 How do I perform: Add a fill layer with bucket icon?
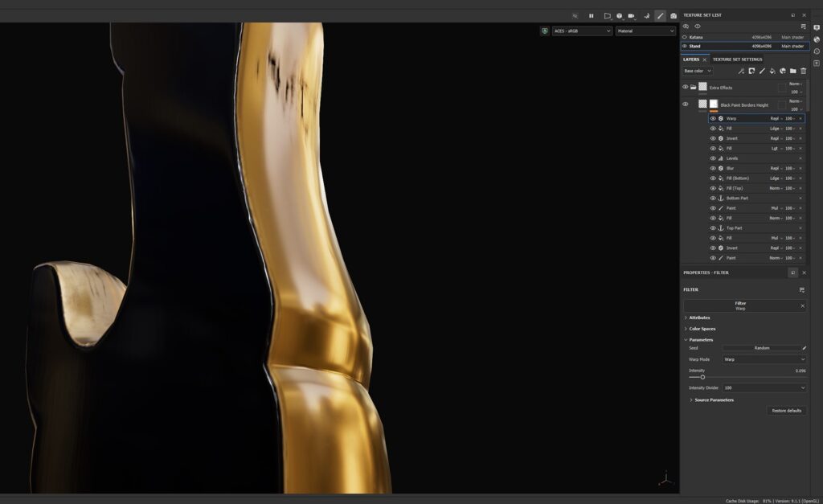pos(772,71)
